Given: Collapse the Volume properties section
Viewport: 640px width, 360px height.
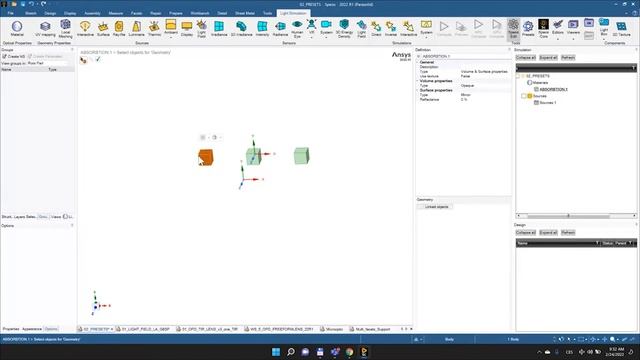Looking at the screenshot, I should 418,81.
